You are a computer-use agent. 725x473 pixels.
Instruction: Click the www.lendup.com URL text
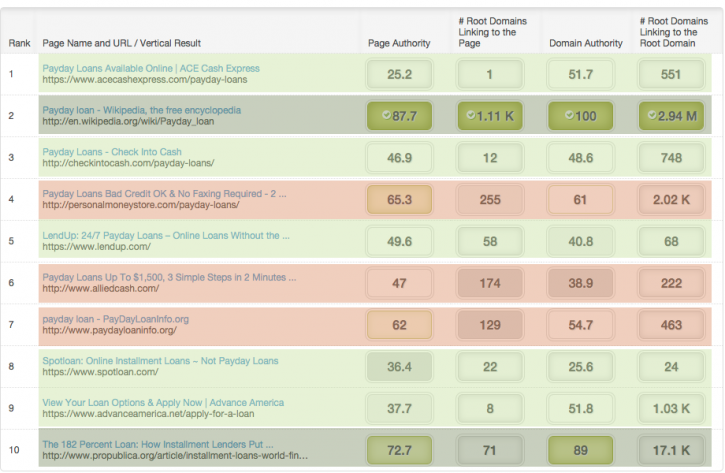(x=97, y=247)
